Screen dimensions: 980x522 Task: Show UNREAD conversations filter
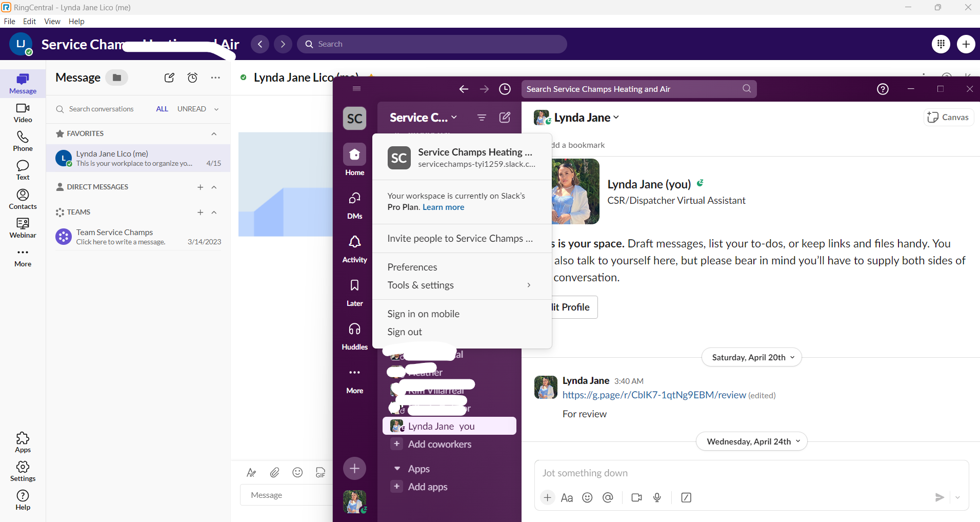coord(192,109)
